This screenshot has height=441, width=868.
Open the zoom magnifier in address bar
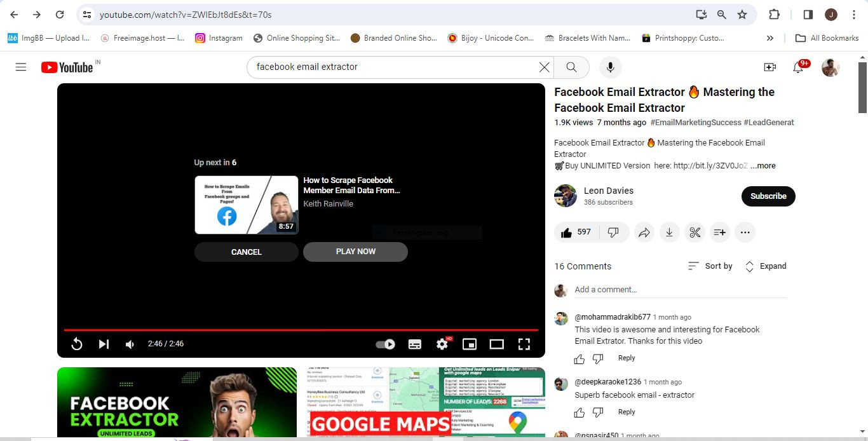[722, 15]
